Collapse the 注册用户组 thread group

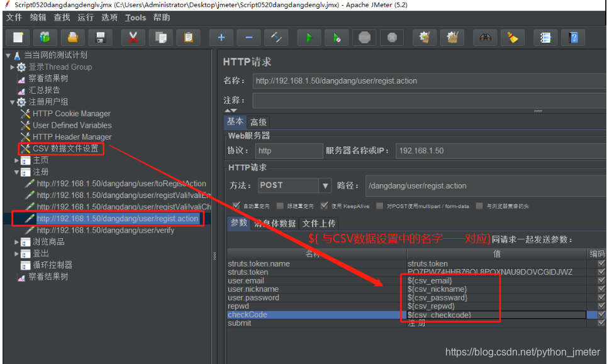coord(12,102)
